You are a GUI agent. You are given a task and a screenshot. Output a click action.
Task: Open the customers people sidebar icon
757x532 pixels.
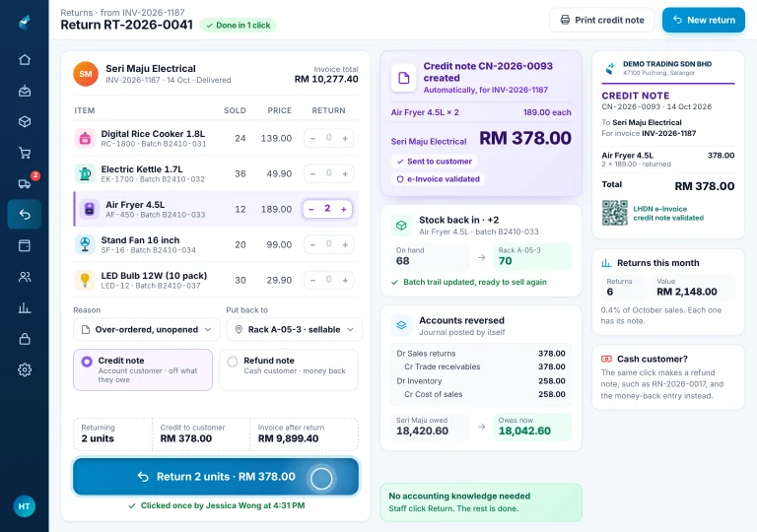tap(25, 277)
